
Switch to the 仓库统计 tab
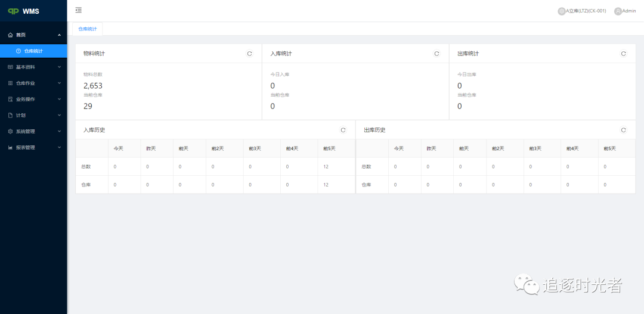88,29
